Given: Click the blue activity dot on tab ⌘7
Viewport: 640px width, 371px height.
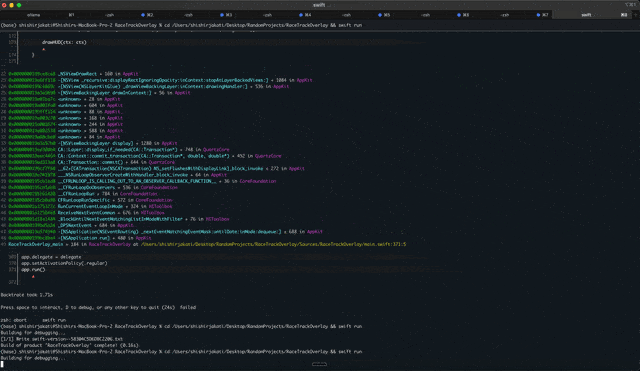Looking at the screenshot, I should click(x=538, y=15).
